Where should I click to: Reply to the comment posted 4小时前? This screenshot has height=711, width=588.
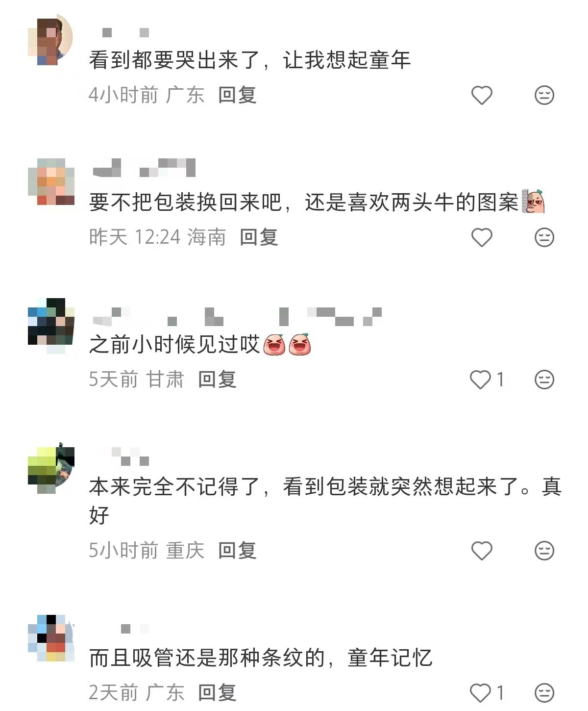click(237, 95)
